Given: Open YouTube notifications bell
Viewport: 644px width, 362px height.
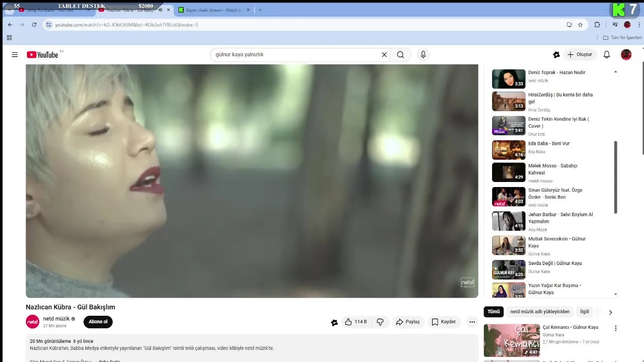Looking at the screenshot, I should point(607,55).
